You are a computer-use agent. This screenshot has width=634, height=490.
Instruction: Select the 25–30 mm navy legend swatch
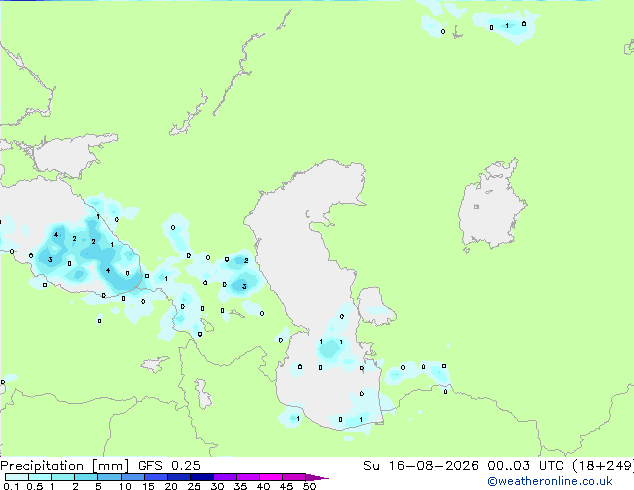point(201,477)
